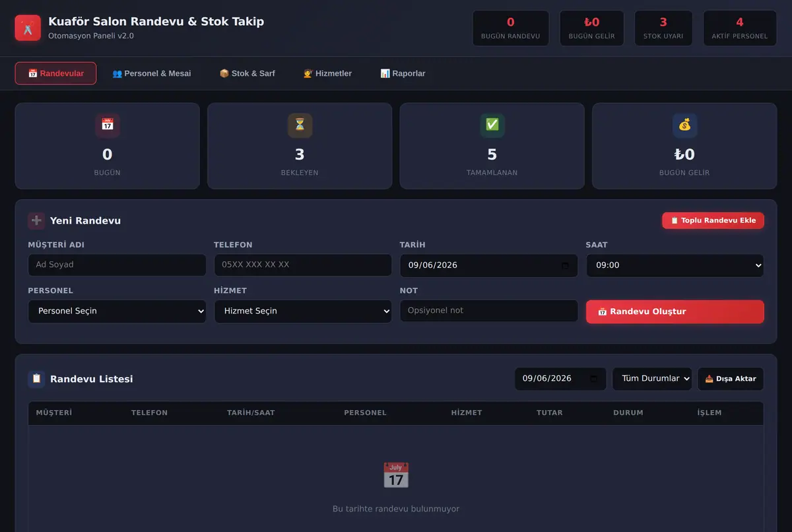The image size is (792, 532).
Task: Click the Tarih/Saat column header
Action: tap(251, 413)
